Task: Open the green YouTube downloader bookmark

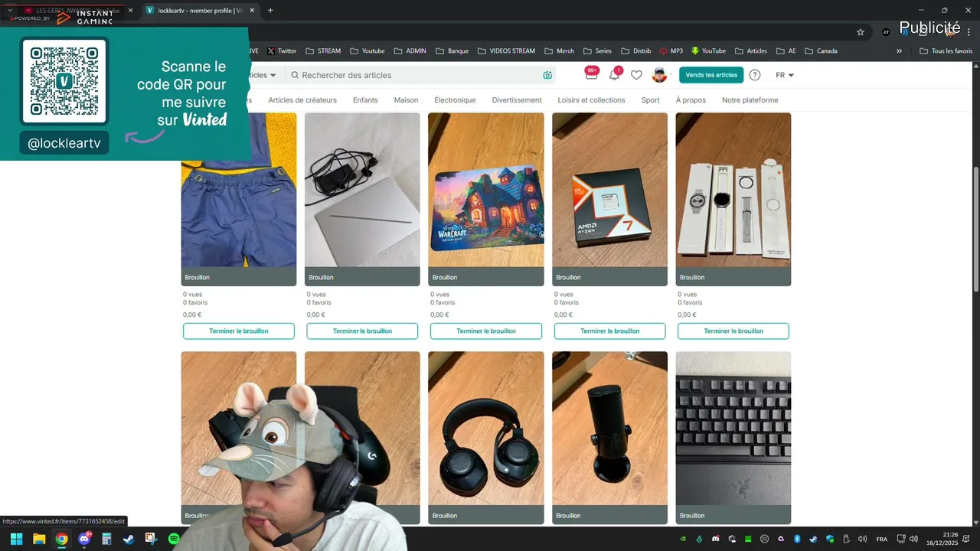Action: coord(708,51)
